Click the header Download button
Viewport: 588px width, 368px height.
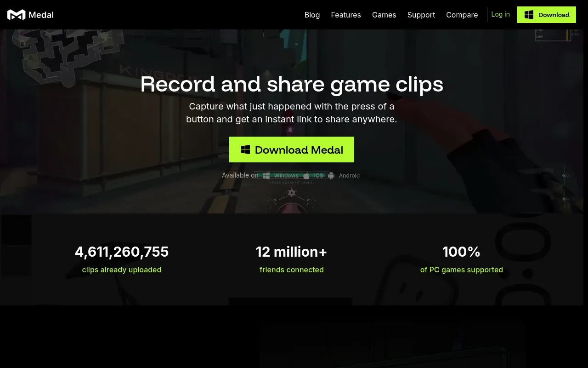point(547,15)
